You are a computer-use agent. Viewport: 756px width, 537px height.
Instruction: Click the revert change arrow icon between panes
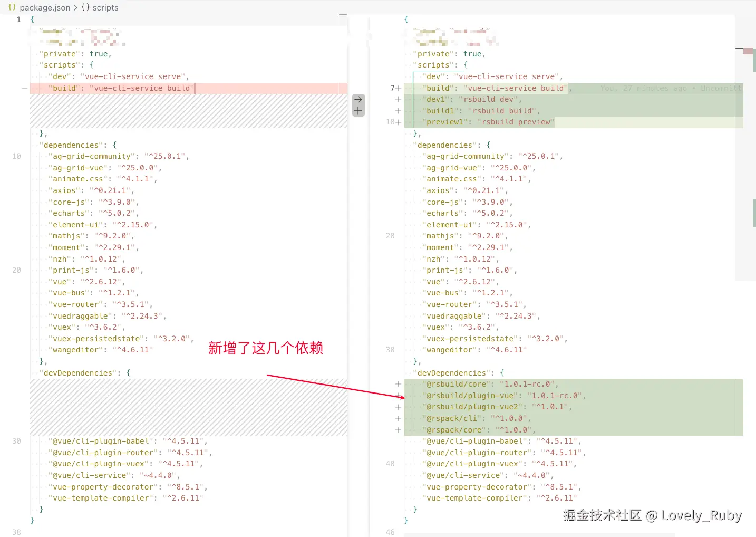pos(358,99)
